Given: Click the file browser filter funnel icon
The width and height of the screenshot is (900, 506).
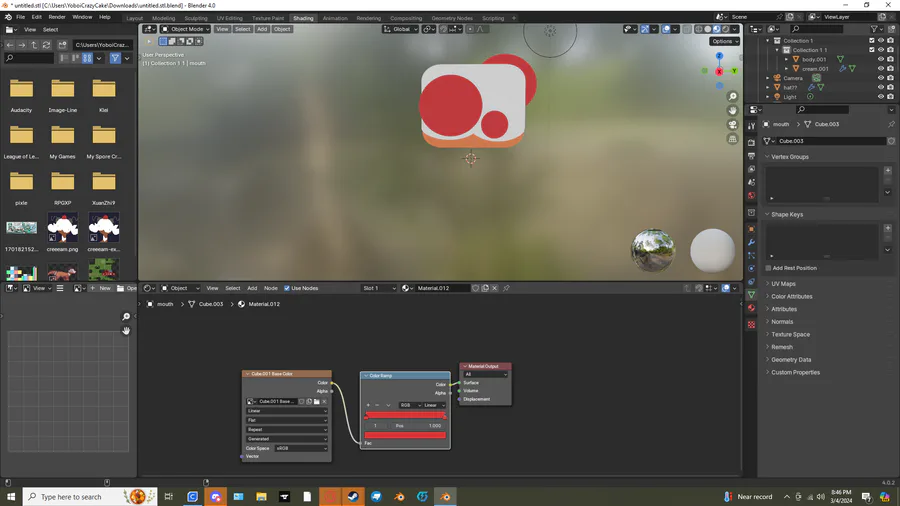Looking at the screenshot, I should click(x=115, y=58).
